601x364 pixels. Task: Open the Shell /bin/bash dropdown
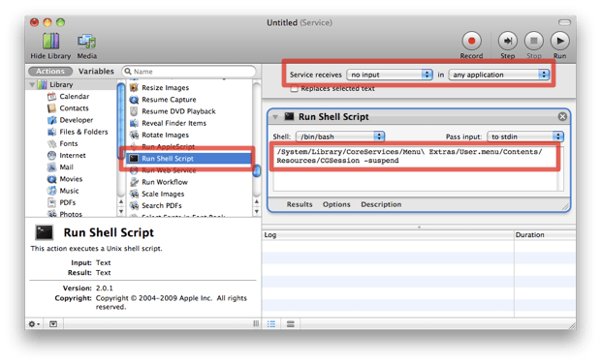click(340, 136)
